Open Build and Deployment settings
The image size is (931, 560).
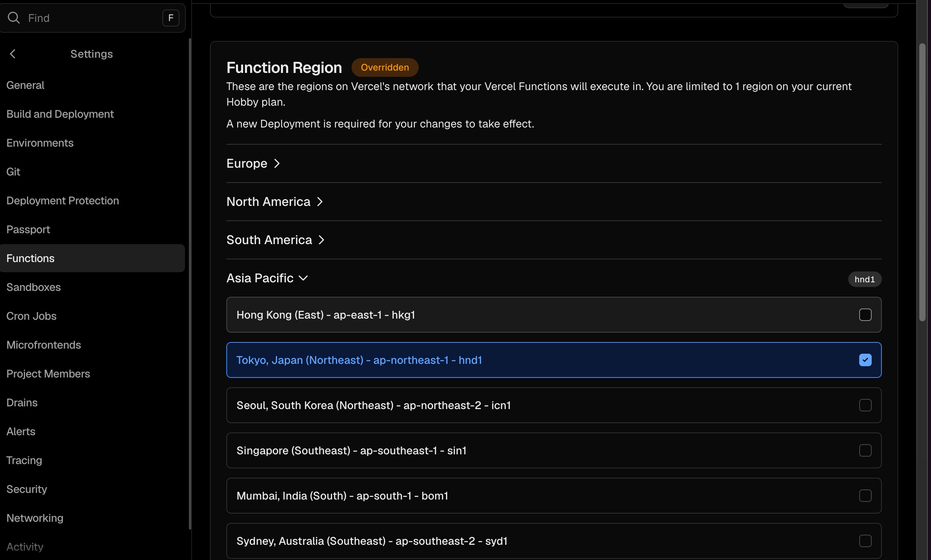[60, 114]
